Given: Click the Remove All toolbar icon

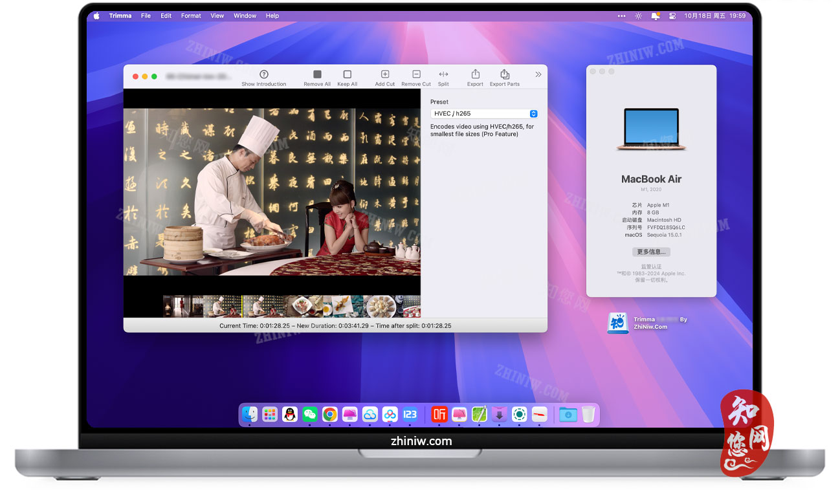Looking at the screenshot, I should (317, 74).
